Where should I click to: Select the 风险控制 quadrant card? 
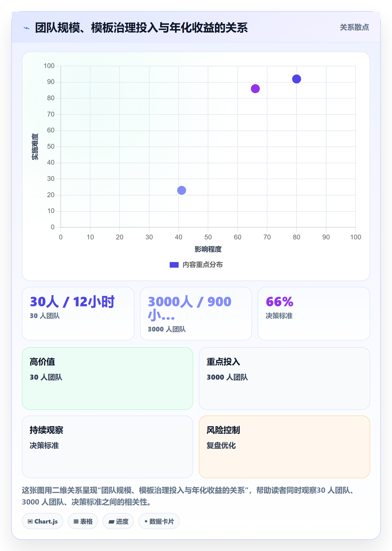click(x=284, y=447)
